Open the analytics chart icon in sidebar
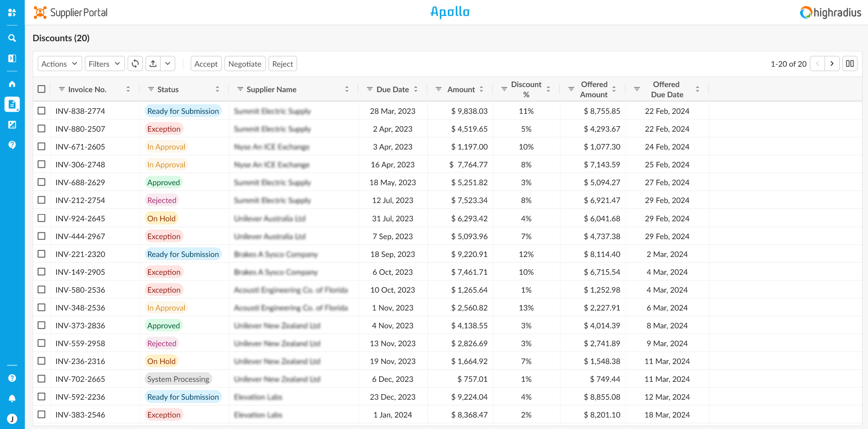 pos(12,124)
